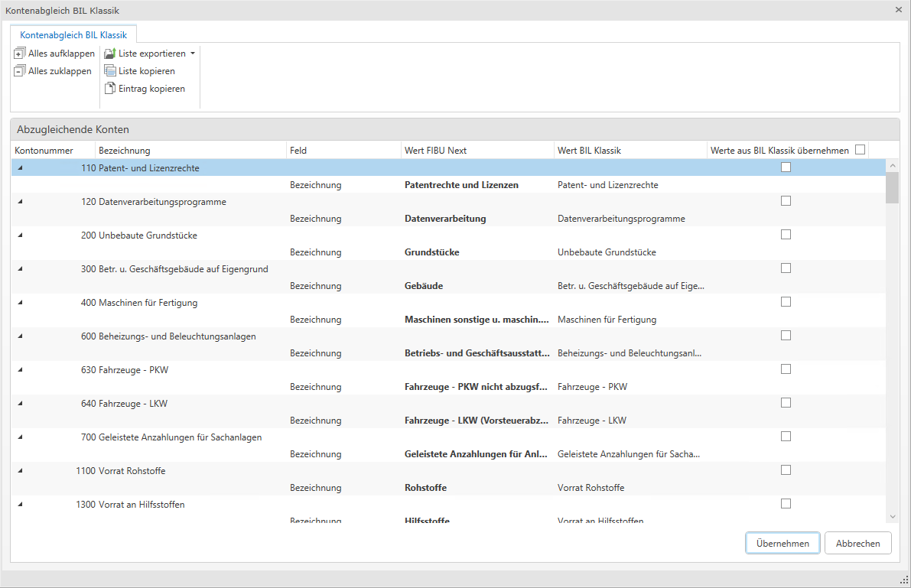Close the Kontenabgleich BIL Klassik dialog
The image size is (911, 588).
pos(898,10)
